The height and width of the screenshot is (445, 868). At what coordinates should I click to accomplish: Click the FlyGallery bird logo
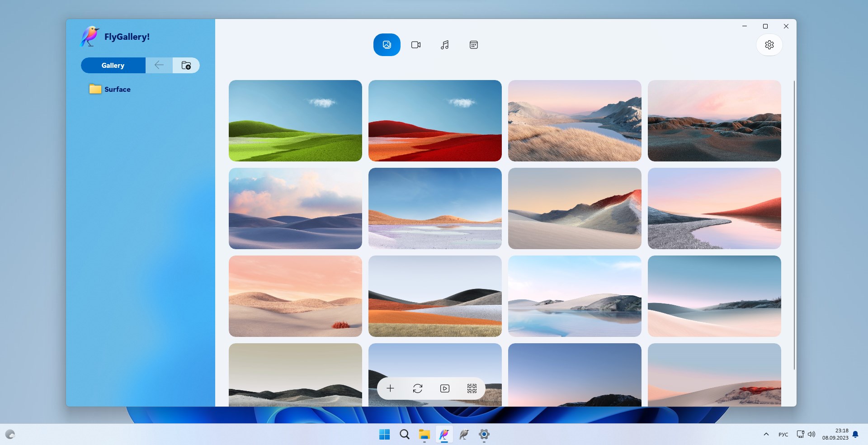tap(90, 36)
